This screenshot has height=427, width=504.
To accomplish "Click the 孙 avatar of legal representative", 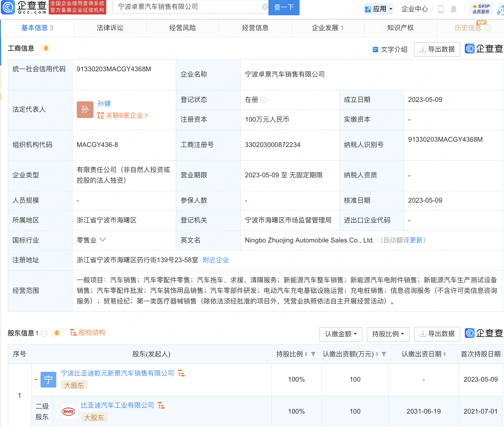I will pos(85,109).
